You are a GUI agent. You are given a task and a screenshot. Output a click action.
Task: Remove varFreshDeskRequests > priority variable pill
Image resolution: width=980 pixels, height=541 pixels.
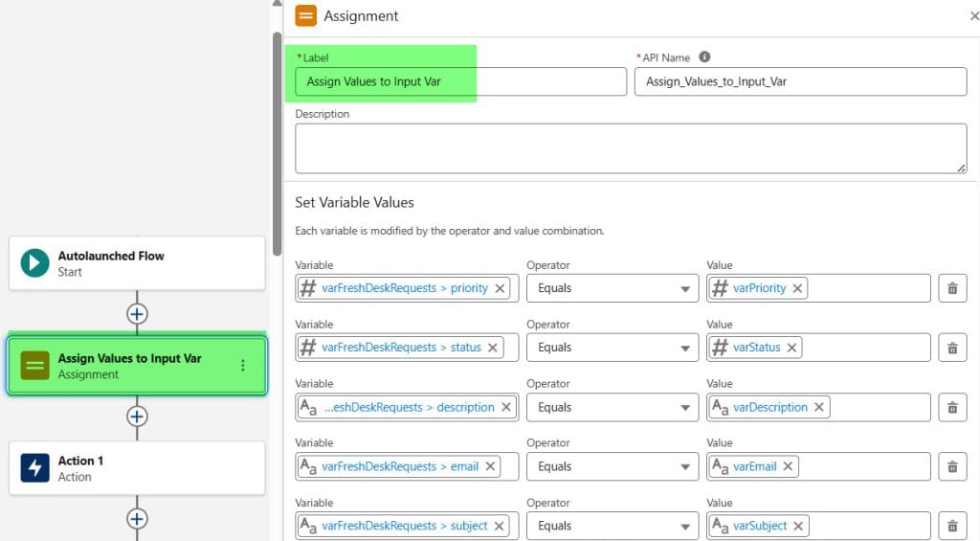pos(500,288)
